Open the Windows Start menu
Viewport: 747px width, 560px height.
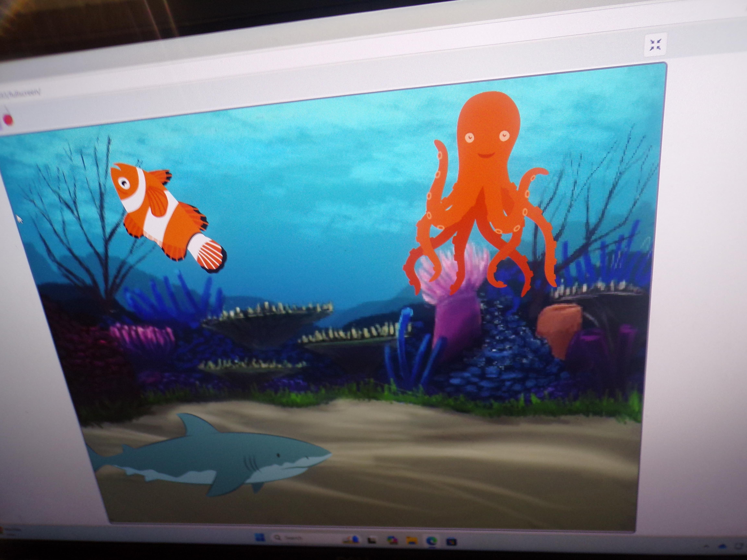(260, 537)
